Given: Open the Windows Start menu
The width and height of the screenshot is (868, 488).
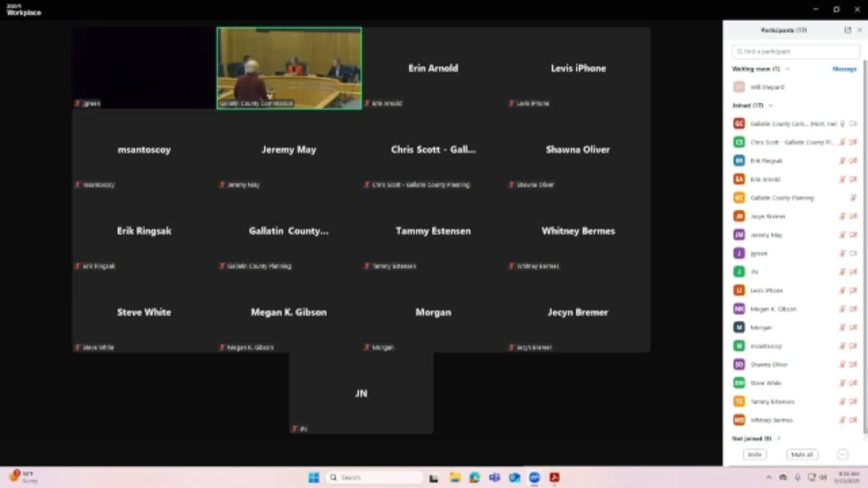Looking at the screenshot, I should (313, 477).
